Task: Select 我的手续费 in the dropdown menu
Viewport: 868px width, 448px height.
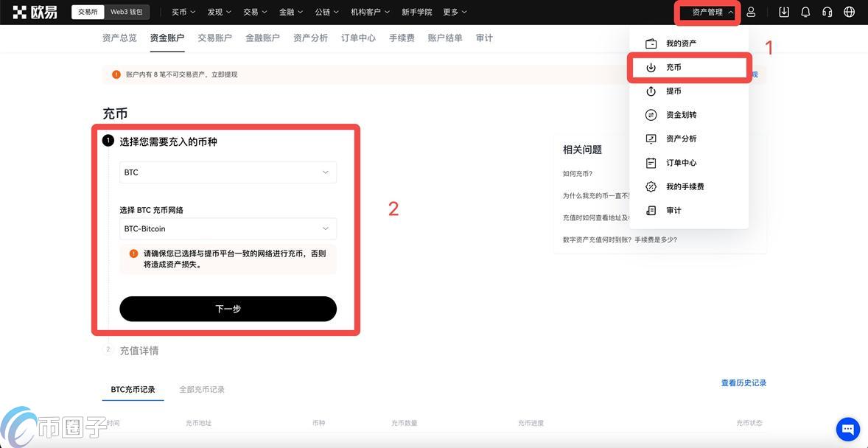Action: point(689,186)
